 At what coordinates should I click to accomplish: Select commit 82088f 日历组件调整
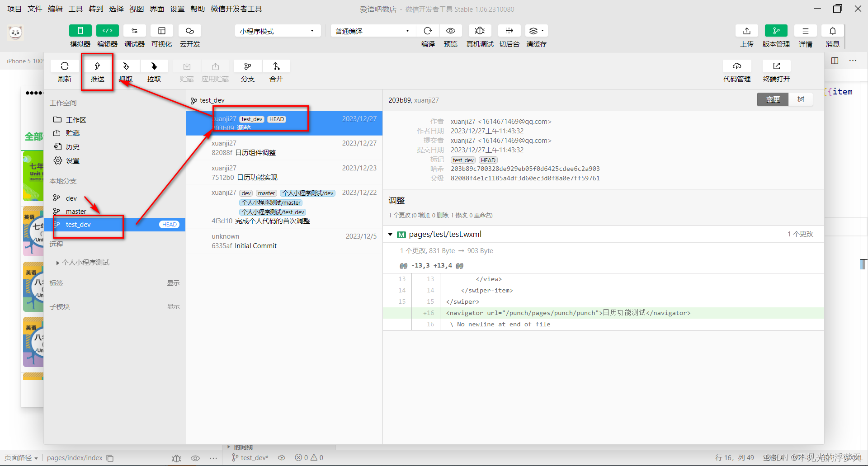(x=284, y=148)
